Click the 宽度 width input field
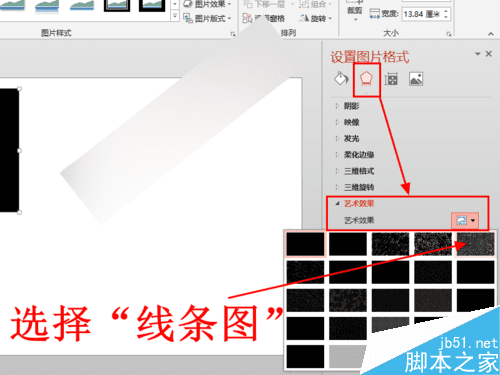Image resolution: width=500 pixels, height=375 pixels. [x=422, y=14]
